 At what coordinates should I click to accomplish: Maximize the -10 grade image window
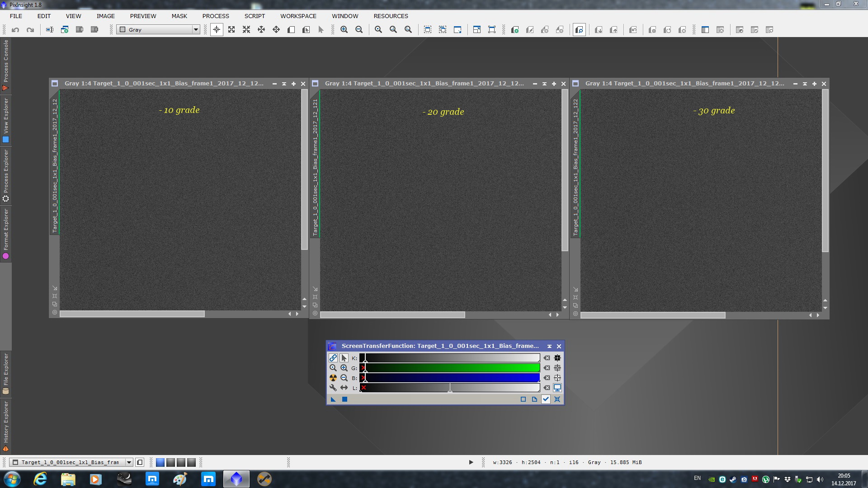293,84
